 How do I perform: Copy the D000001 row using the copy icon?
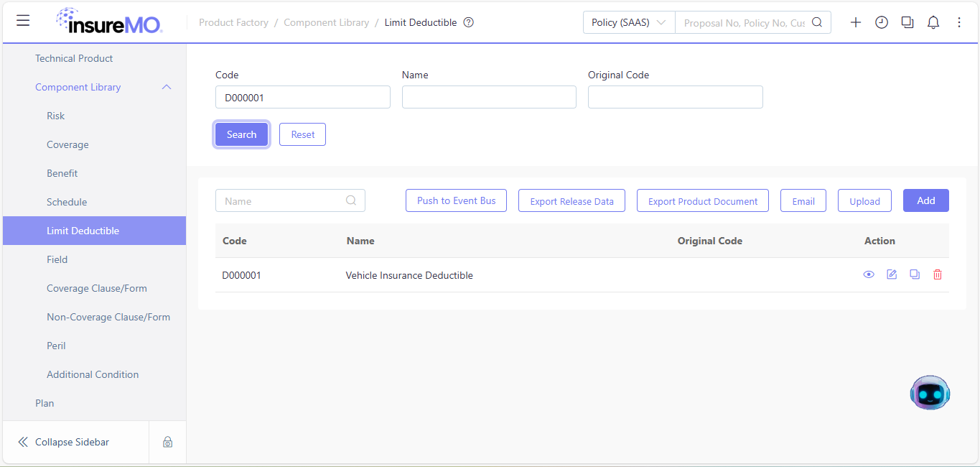915,274
